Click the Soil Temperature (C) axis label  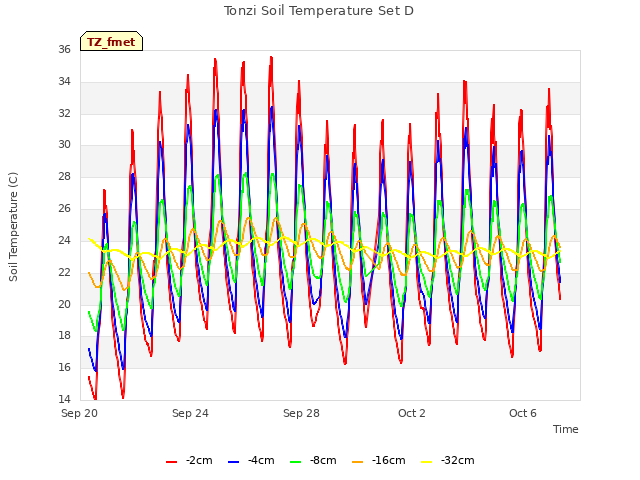[13, 227]
